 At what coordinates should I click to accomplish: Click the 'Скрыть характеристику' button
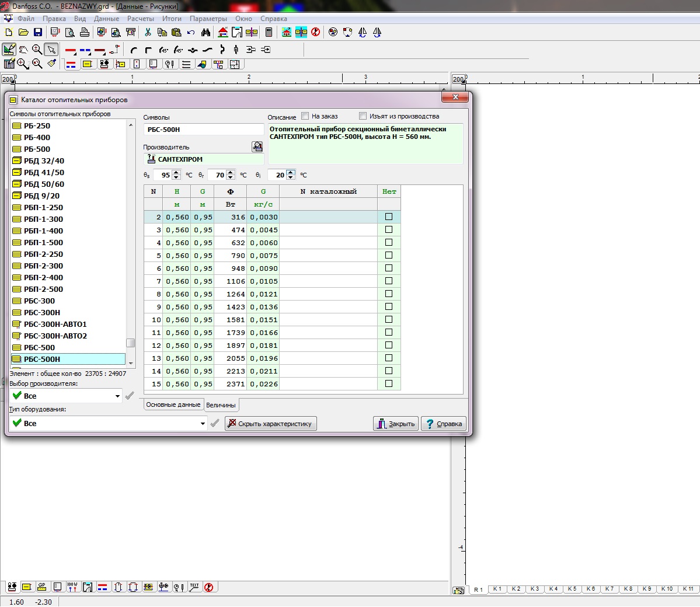tap(271, 424)
